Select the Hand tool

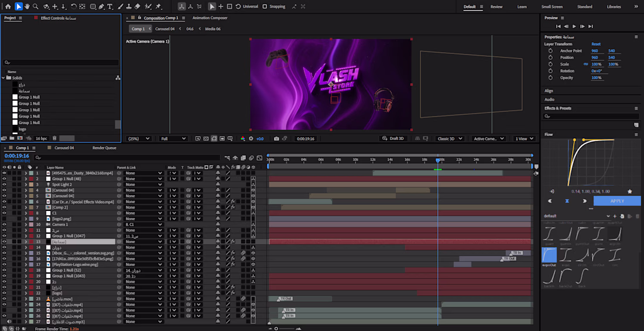coord(28,6)
